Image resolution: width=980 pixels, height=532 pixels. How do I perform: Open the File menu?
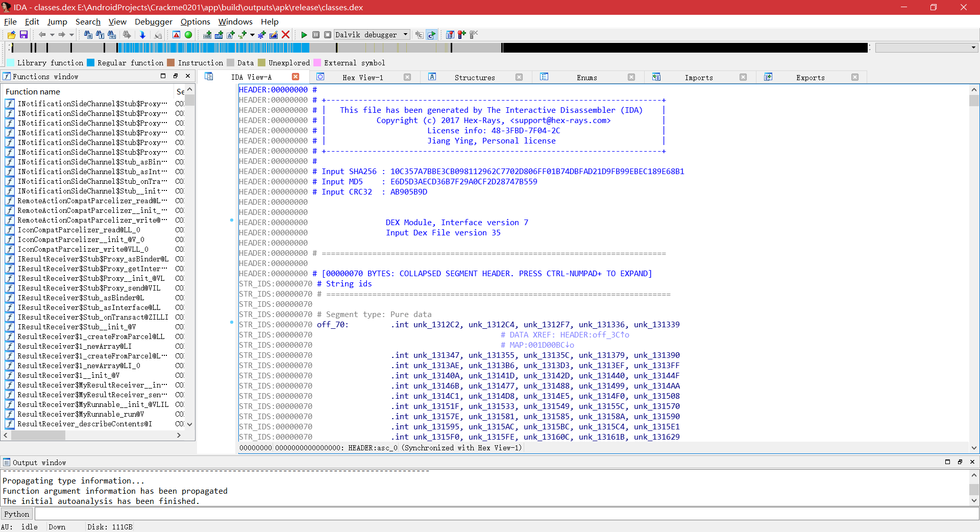click(10, 21)
